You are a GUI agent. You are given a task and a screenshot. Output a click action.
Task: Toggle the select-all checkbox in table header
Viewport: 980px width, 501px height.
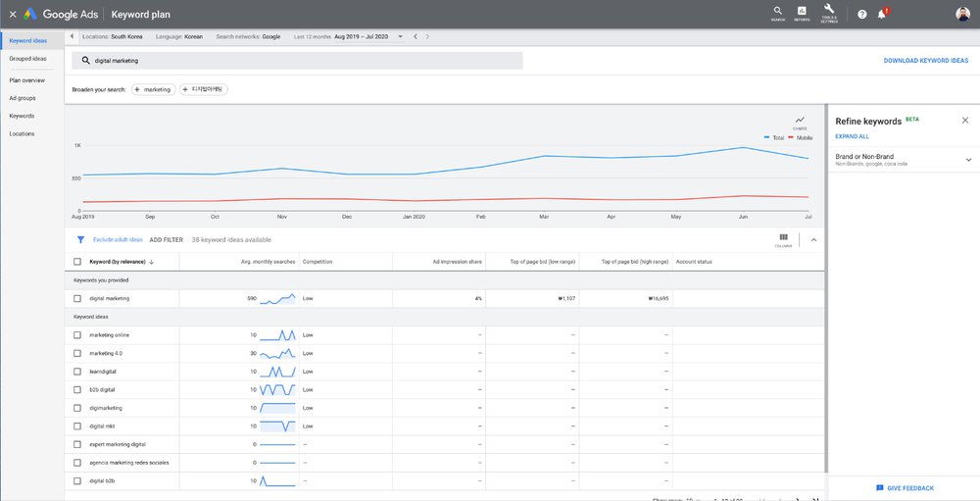(77, 262)
